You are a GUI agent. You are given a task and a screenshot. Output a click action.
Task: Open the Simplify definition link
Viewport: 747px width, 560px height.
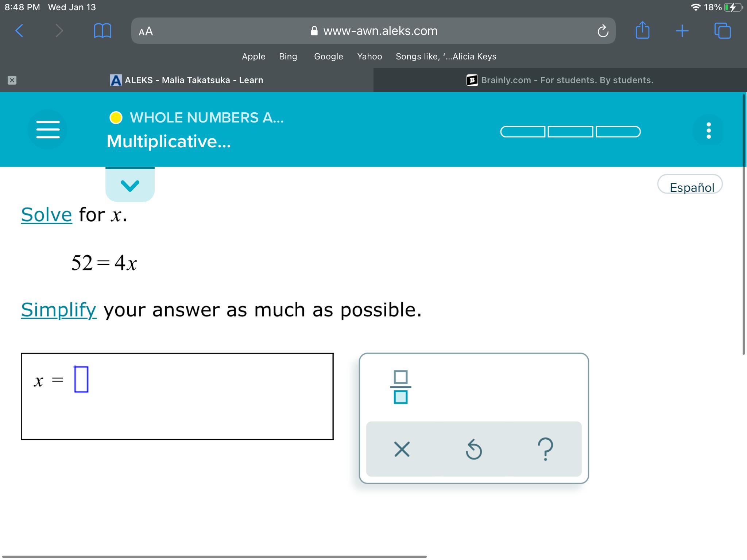click(59, 310)
